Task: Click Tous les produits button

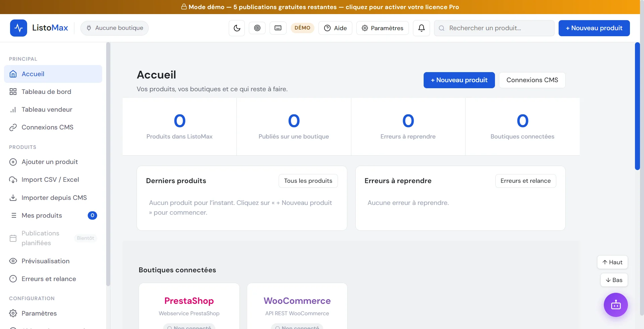Action: (x=308, y=181)
